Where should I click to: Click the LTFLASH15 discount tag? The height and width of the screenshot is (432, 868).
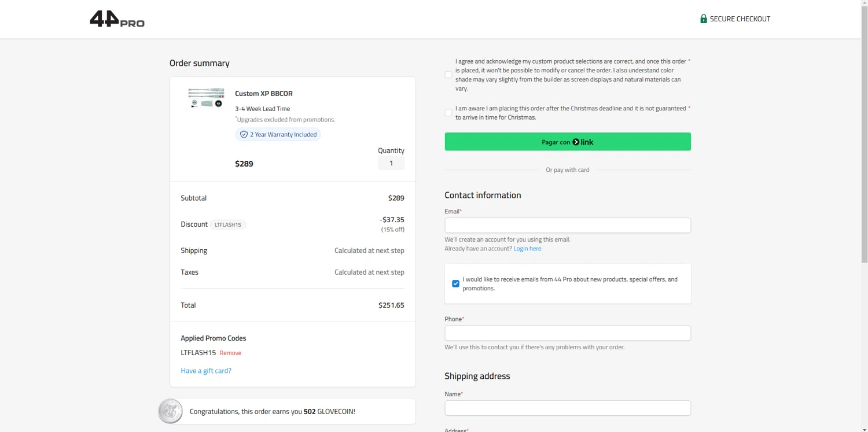click(x=227, y=225)
